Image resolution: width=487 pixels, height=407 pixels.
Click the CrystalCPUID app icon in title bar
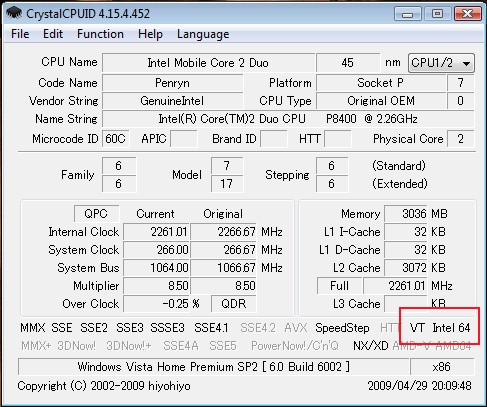(x=14, y=13)
